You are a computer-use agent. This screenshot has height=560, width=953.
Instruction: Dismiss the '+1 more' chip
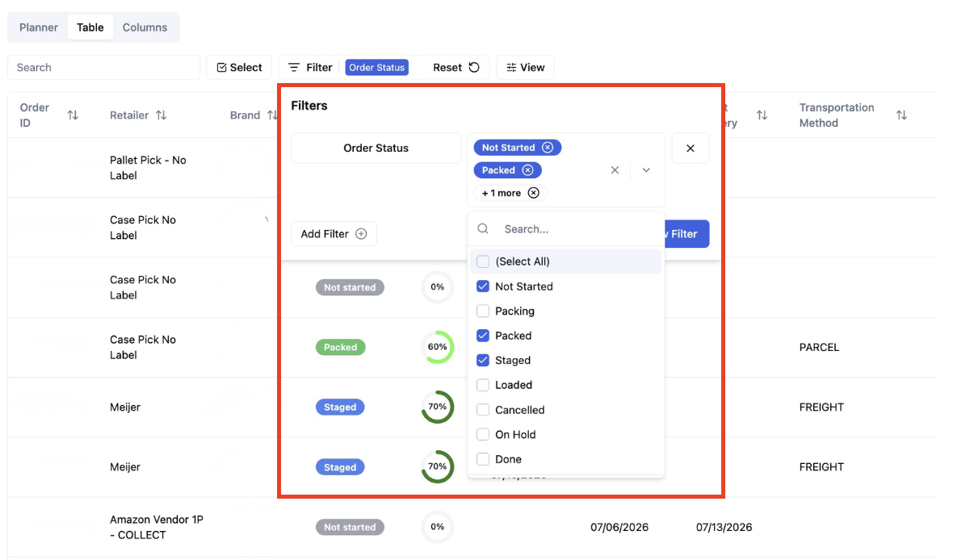click(x=533, y=193)
